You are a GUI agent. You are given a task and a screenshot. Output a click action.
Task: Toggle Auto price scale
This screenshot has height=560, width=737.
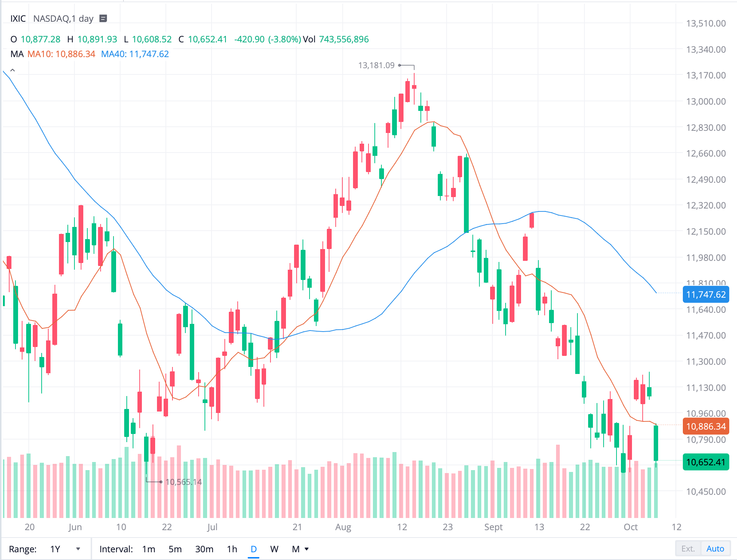click(x=715, y=549)
